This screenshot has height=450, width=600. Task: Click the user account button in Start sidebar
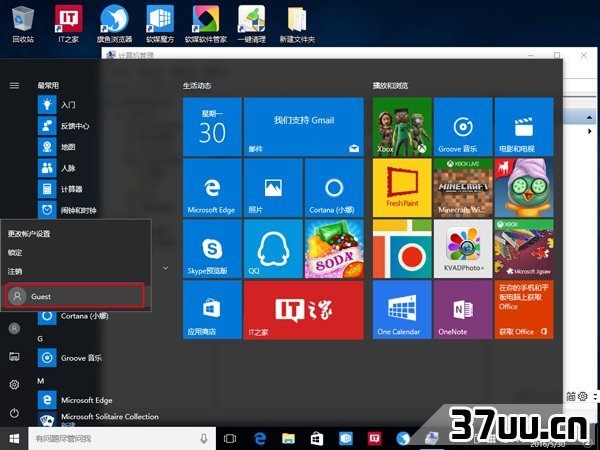pyautogui.click(x=14, y=328)
